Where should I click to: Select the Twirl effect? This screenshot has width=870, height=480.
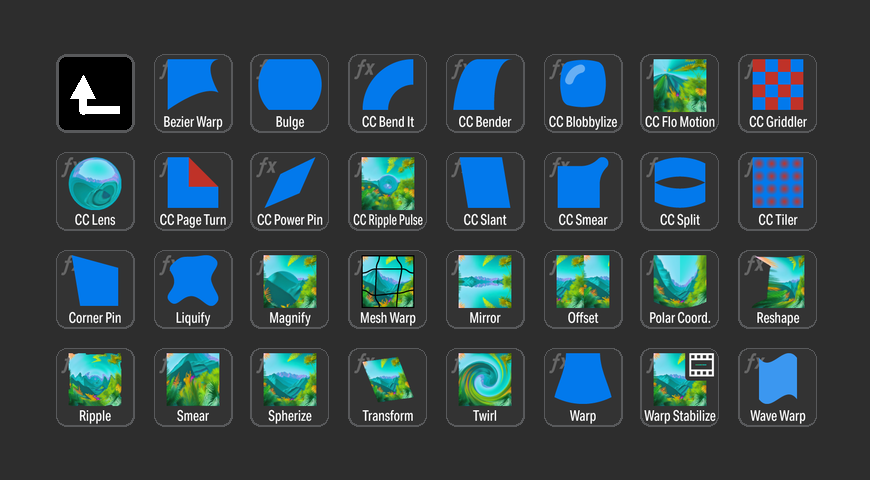coord(485,387)
